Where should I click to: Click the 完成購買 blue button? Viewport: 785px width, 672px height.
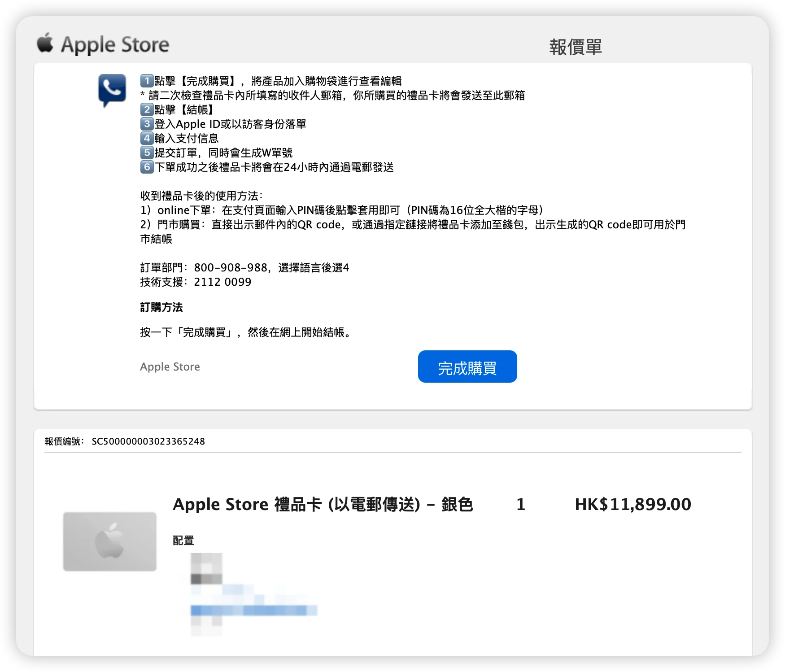point(467,367)
